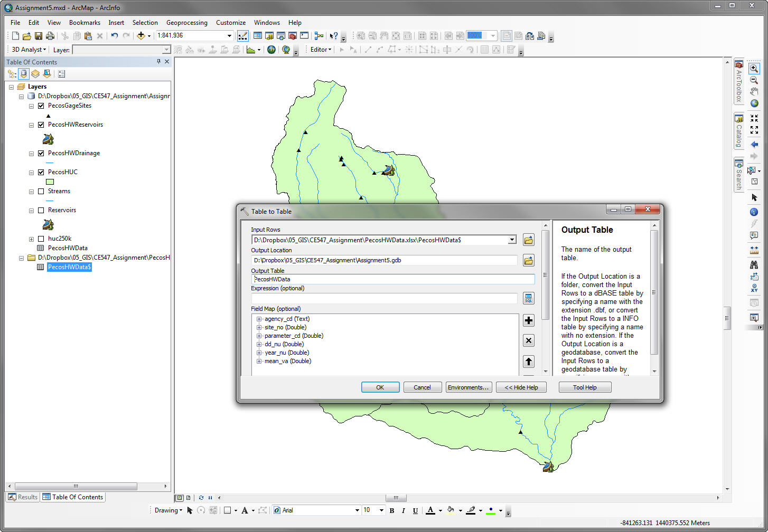The height and width of the screenshot is (532, 768).
Task: Switch to the Results tab
Action: pos(23,497)
